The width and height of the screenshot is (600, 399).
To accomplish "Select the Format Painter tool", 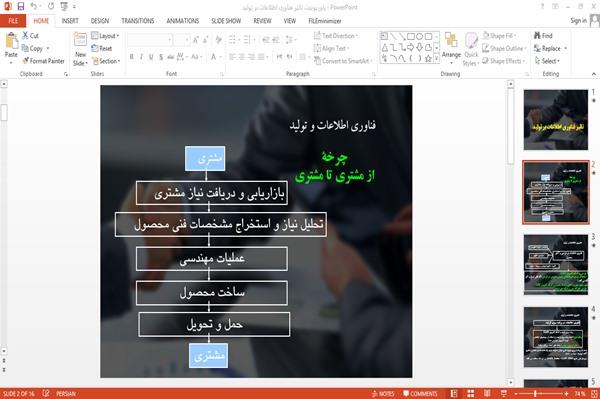I will 43,61.
